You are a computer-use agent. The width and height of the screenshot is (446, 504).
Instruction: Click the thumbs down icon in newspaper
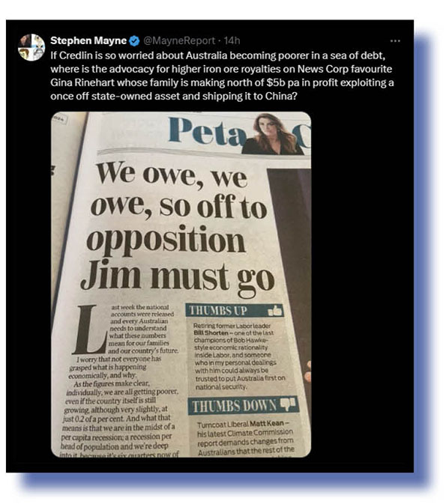tap(288, 404)
